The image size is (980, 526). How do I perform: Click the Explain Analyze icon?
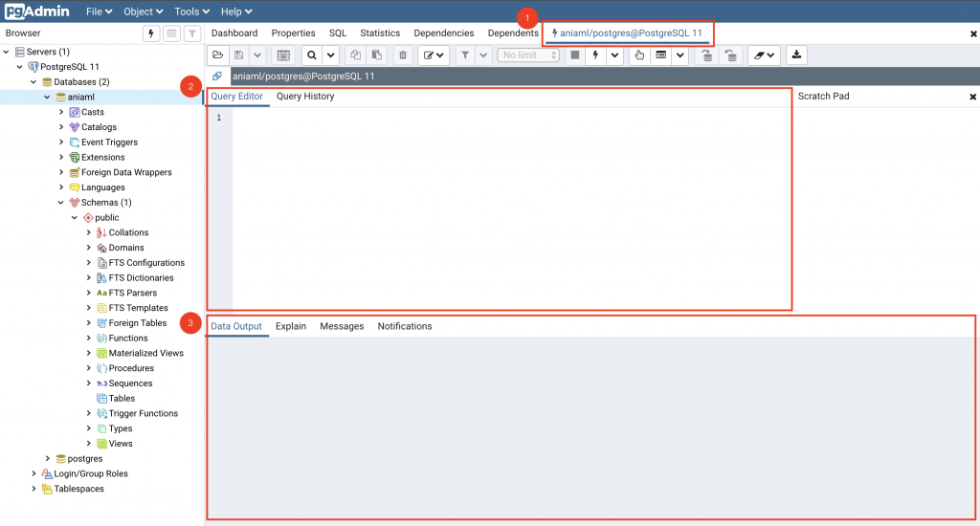660,55
